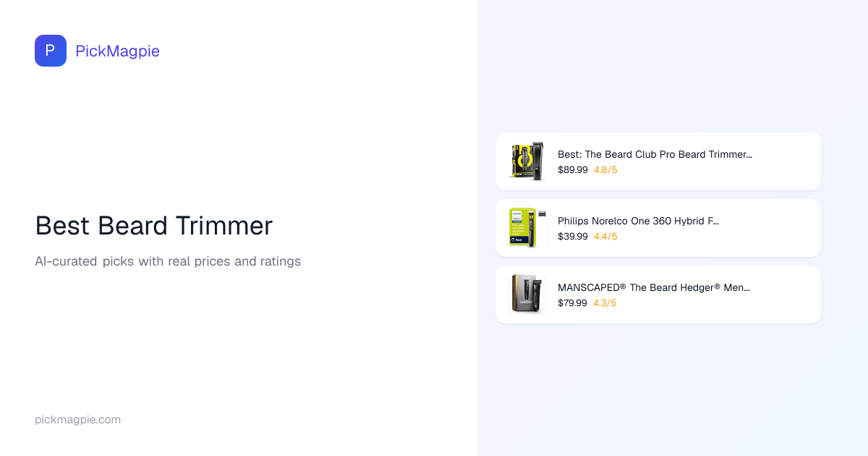Click the "AI-curated picks" subtitle text

(x=168, y=261)
